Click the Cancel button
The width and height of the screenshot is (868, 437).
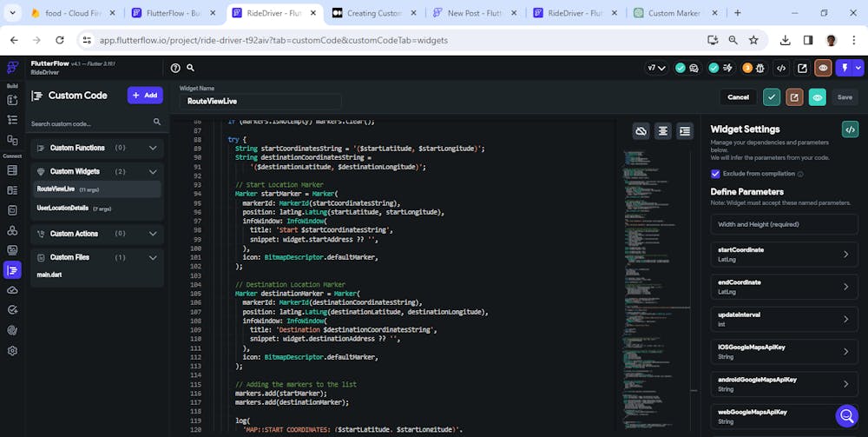738,97
